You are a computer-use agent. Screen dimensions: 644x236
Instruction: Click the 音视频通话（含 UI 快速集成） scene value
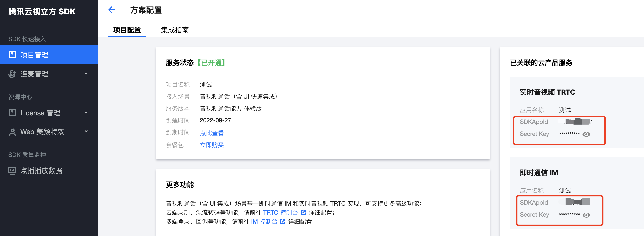point(240,96)
